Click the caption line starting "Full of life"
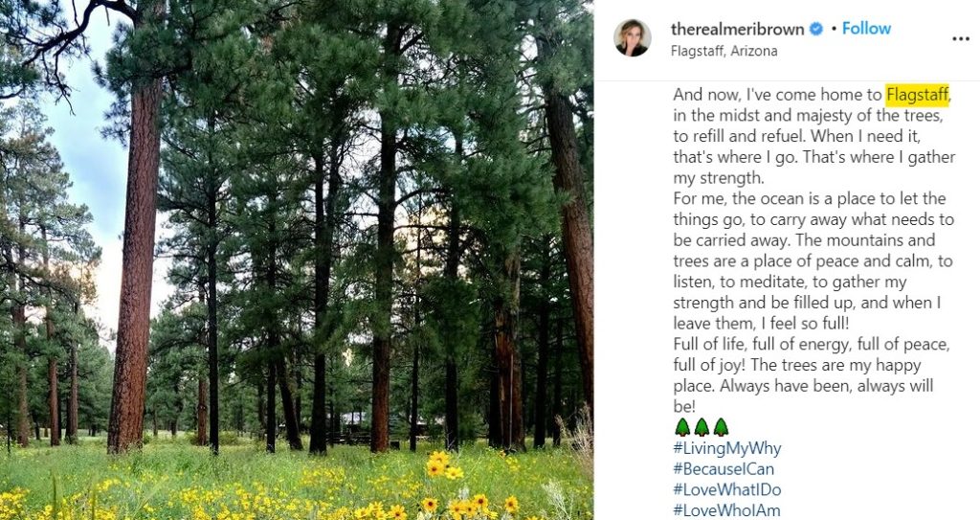 [x=812, y=345]
